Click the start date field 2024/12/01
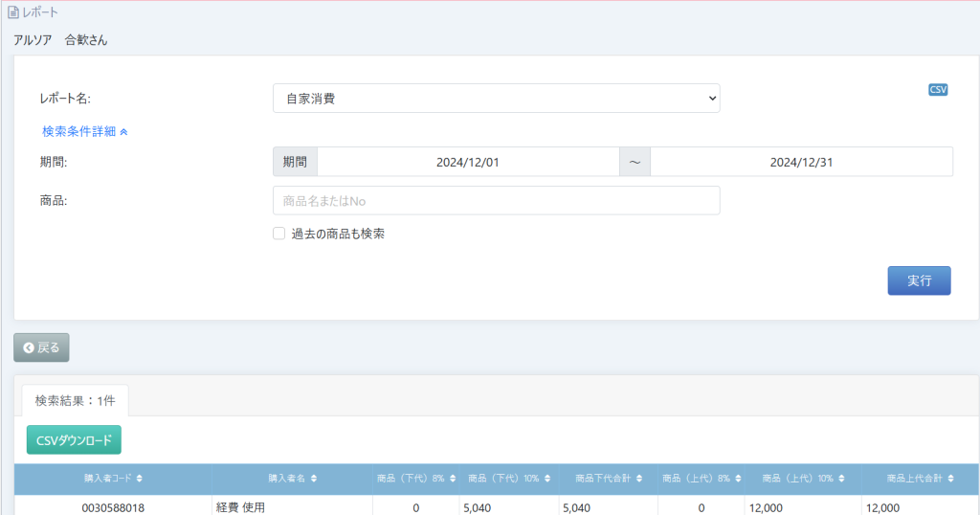Screen dimensions: 980x515 468,163
